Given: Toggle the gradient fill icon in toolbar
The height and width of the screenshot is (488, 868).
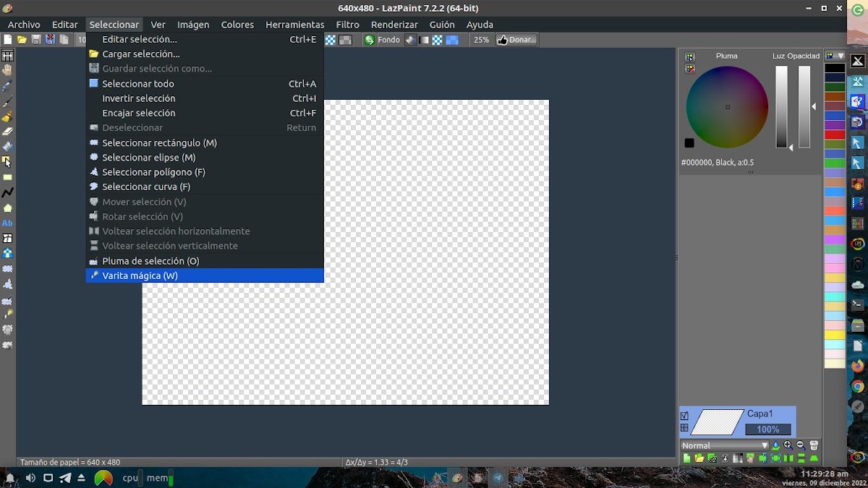Looking at the screenshot, I should click(x=424, y=40).
